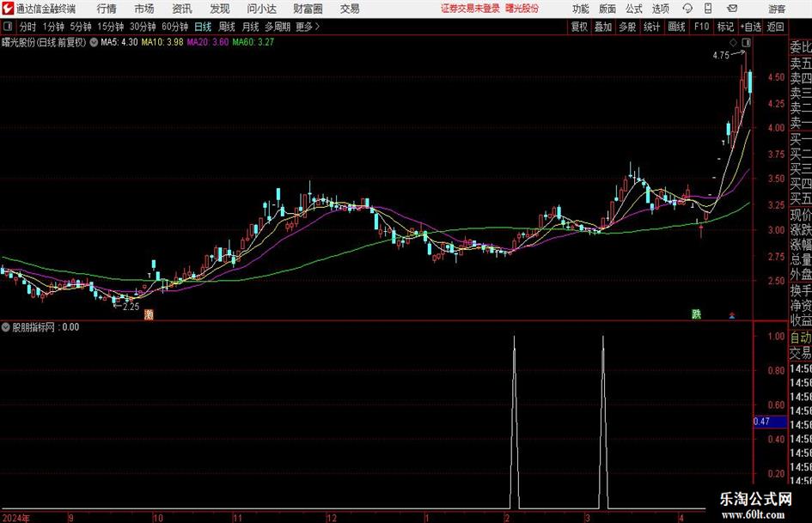812x523 pixels.
Task: Open the 选项 menu
Action: coord(660,9)
